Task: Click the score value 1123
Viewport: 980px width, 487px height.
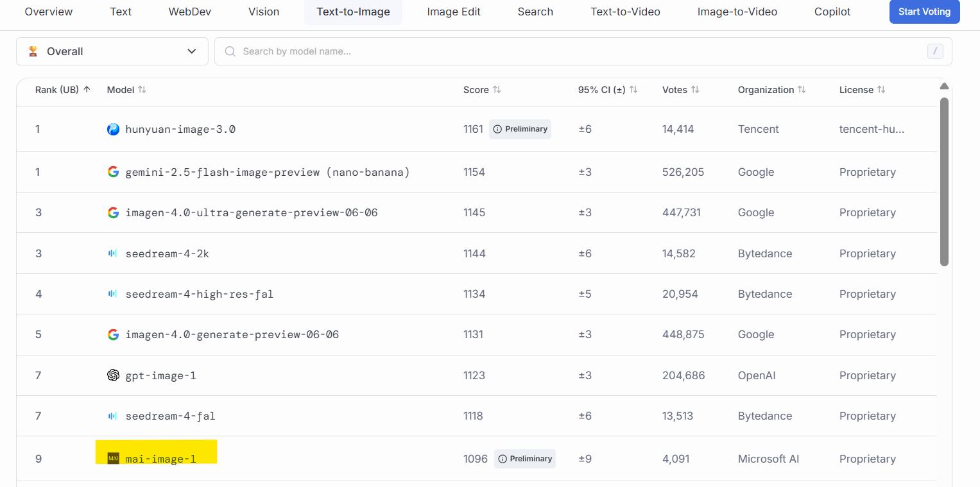Action: coord(474,375)
